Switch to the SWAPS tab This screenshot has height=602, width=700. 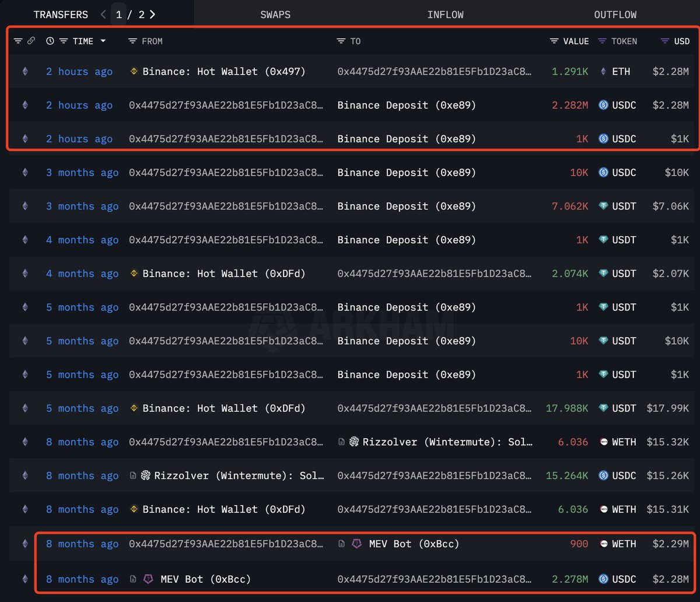[275, 14]
